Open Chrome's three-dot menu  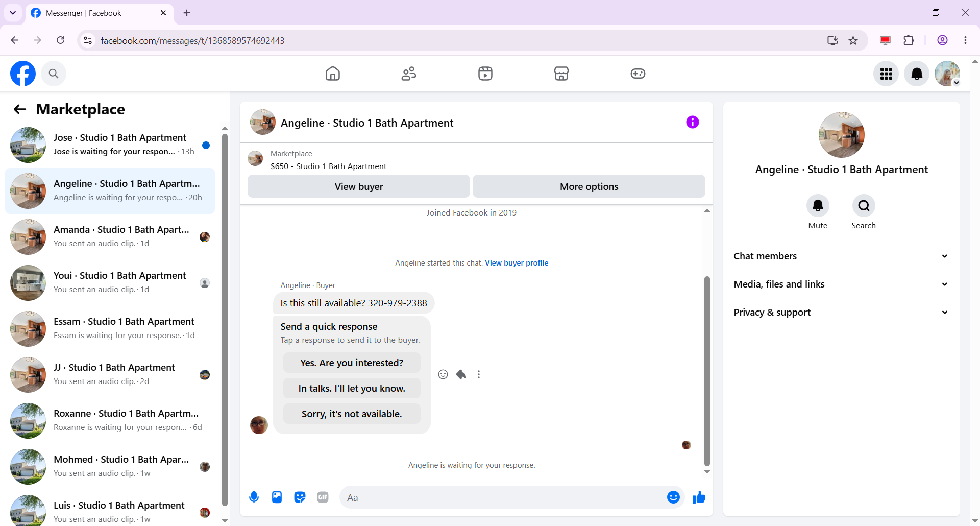point(965,40)
